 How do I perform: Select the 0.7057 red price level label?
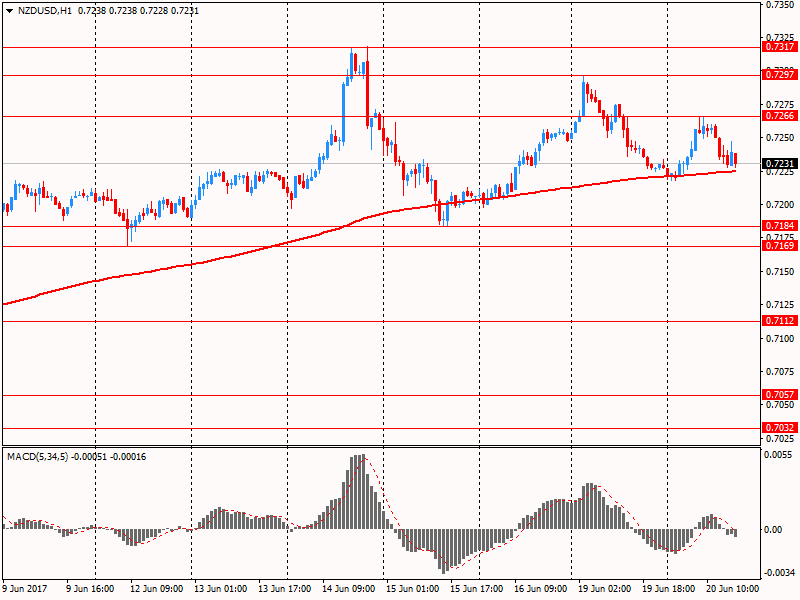(780, 394)
